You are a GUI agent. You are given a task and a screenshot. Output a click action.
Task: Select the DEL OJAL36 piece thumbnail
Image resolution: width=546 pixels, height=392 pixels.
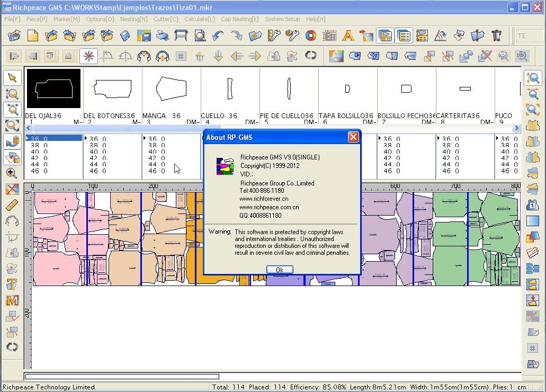pyautogui.click(x=53, y=88)
